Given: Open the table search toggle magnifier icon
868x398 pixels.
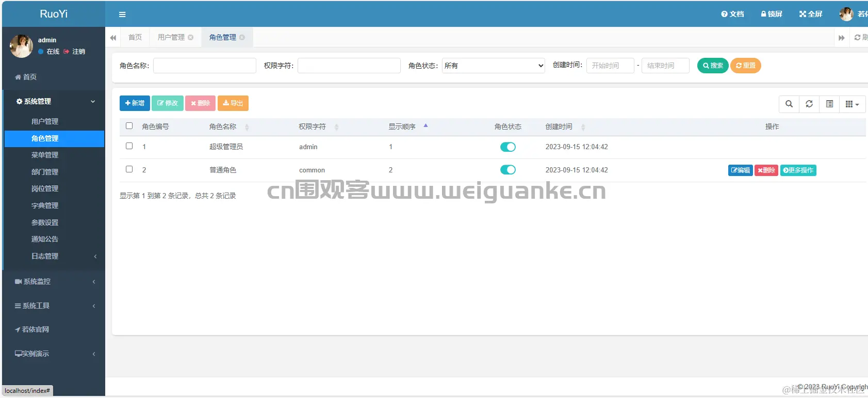Looking at the screenshot, I should (789, 104).
